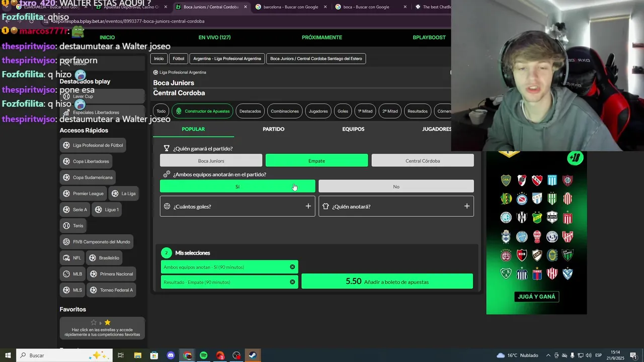Open File Explorer from the taskbar

(137, 355)
